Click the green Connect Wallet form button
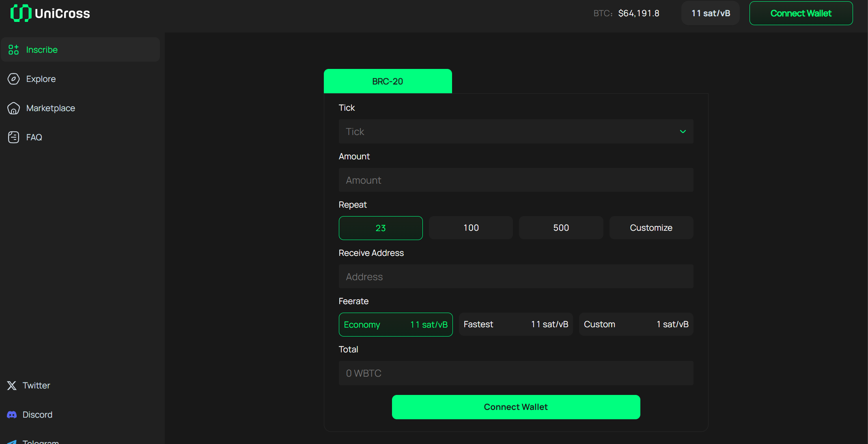Image resolution: width=868 pixels, height=444 pixels. (516, 407)
